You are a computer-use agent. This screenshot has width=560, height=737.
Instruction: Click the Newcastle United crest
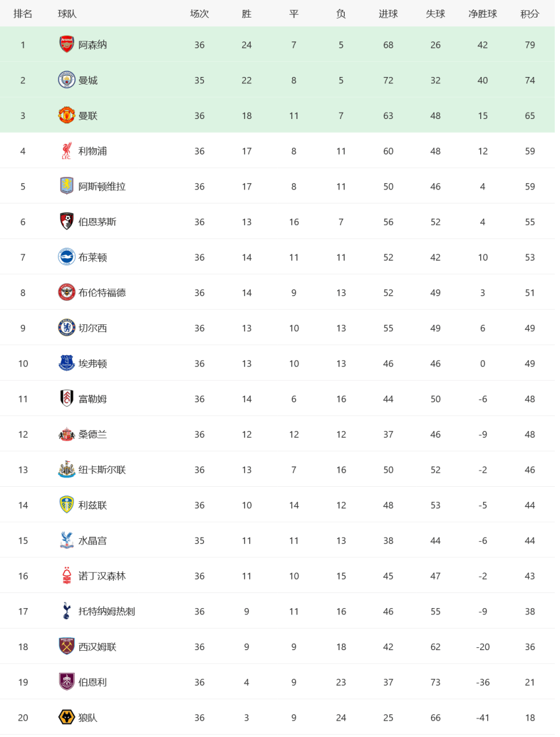tap(66, 469)
